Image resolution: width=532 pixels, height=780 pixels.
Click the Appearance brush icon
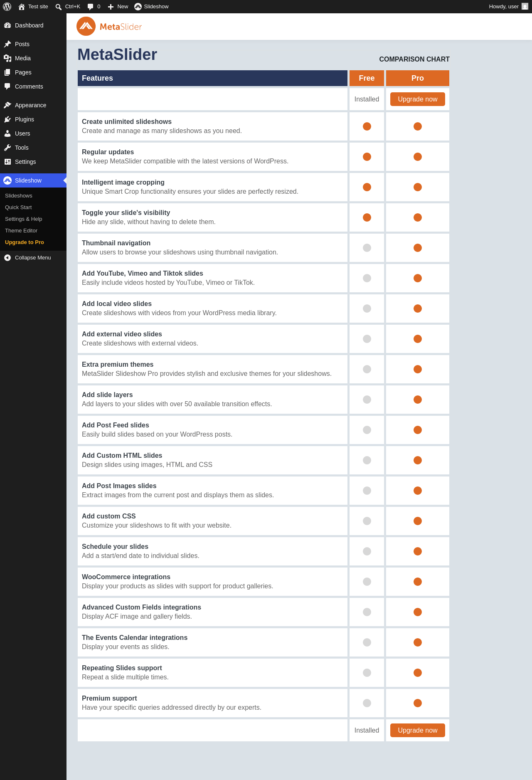[x=7, y=105]
